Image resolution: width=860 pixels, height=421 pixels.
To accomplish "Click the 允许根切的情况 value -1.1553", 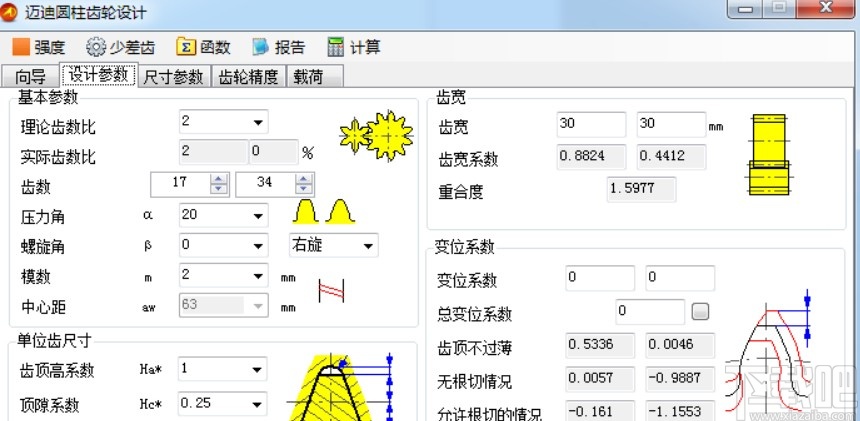I will [x=680, y=412].
